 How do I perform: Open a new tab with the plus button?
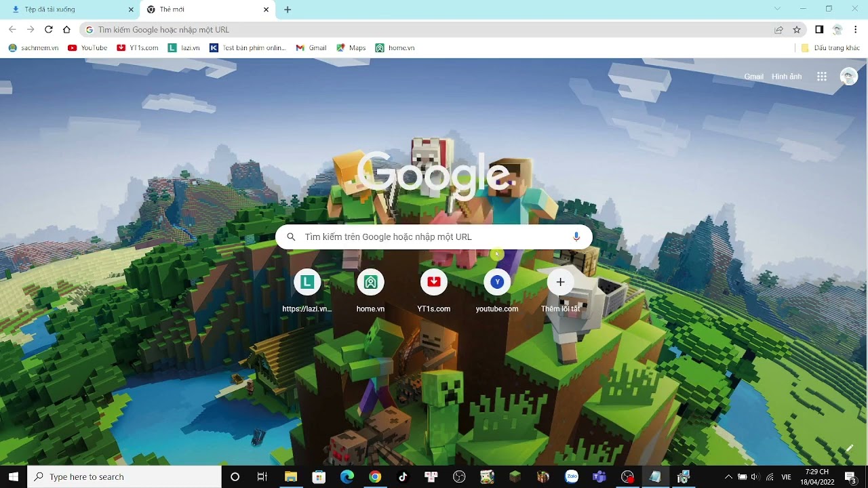pyautogui.click(x=288, y=9)
